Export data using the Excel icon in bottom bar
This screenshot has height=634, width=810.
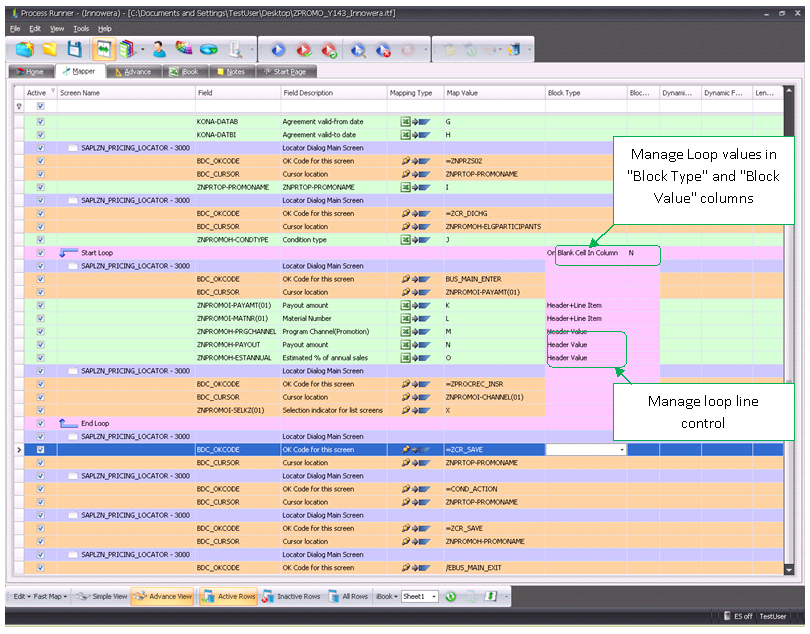(x=489, y=595)
